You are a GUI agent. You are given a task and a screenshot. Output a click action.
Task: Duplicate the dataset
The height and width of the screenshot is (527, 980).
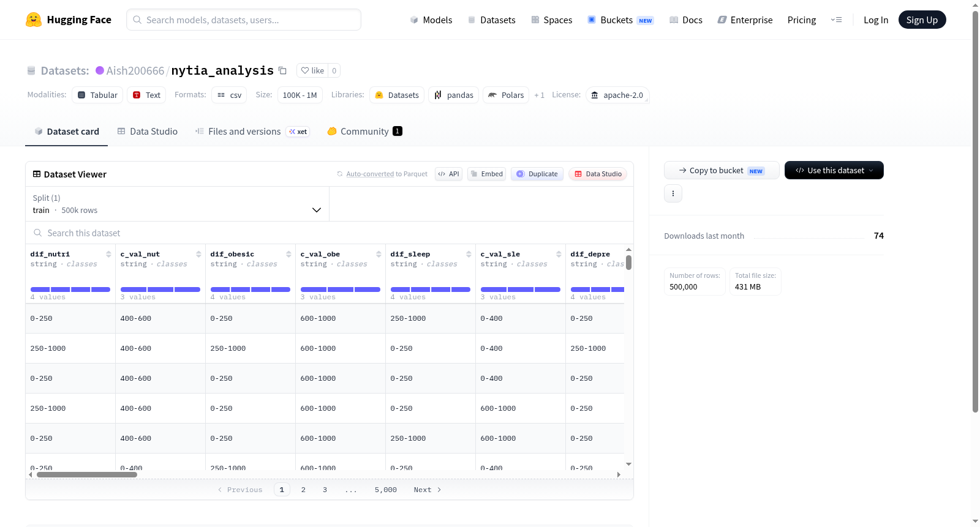[x=537, y=174]
